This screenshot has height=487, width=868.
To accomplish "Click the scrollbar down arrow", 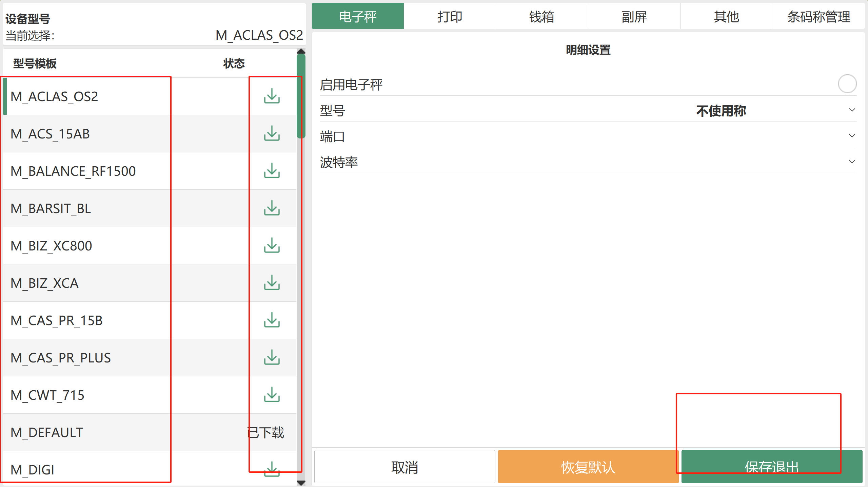I will click(301, 483).
